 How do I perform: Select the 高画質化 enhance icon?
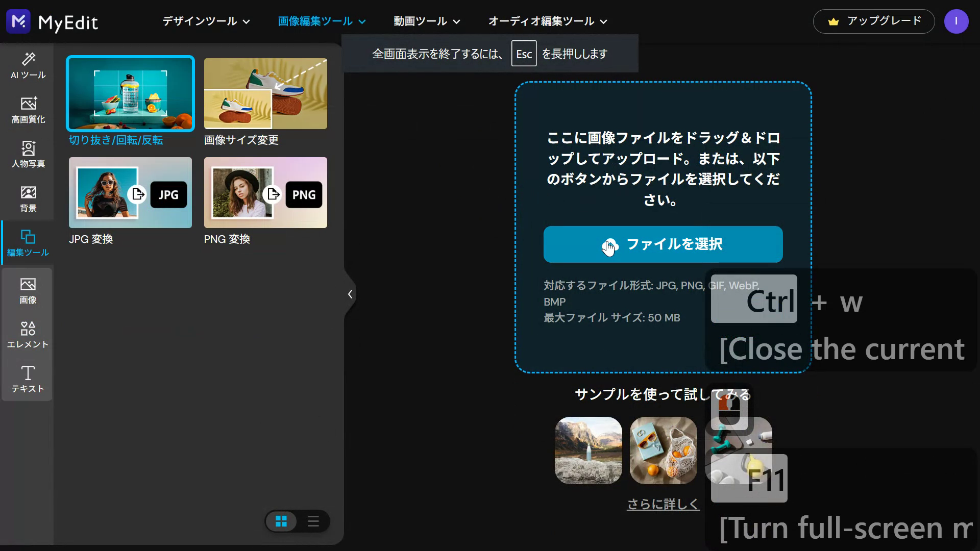click(x=28, y=110)
